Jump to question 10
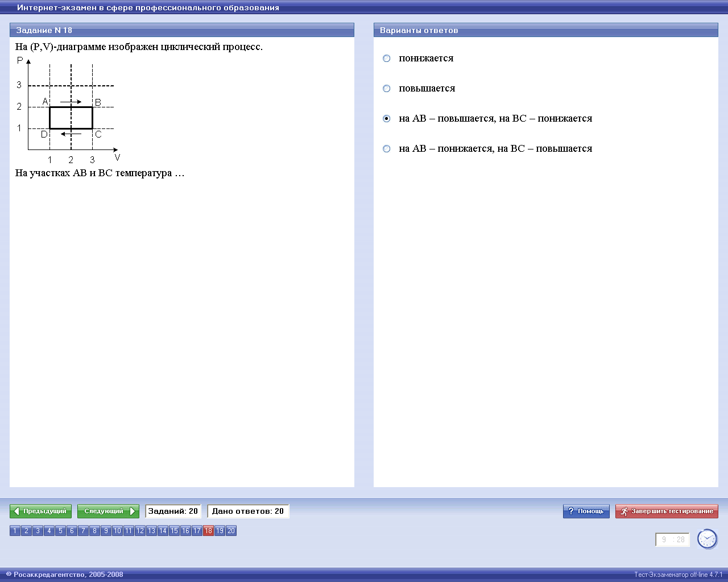Image resolution: width=728 pixels, height=582 pixels. (117, 531)
